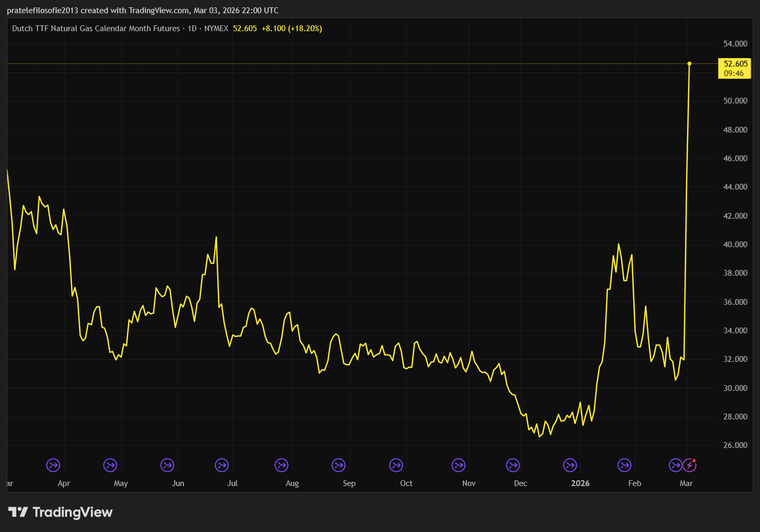
Task: Click the 54.000 label on the price axis
Action: [x=735, y=44]
